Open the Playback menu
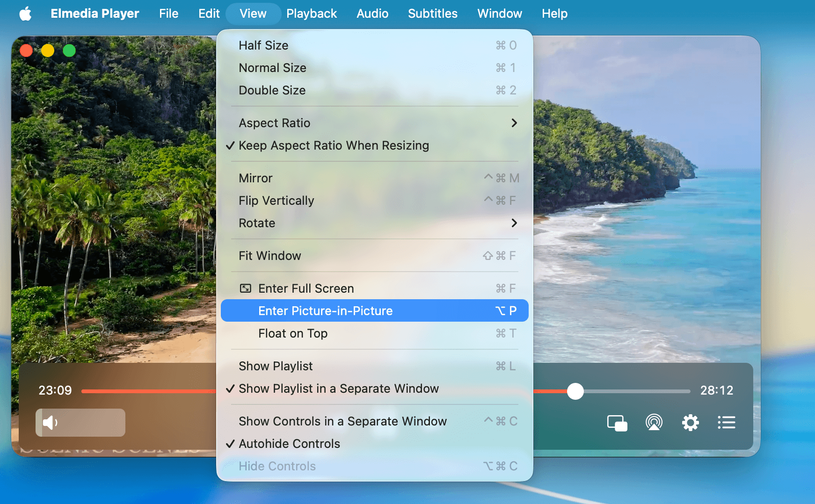Screen dimensions: 815x504 click(312, 14)
